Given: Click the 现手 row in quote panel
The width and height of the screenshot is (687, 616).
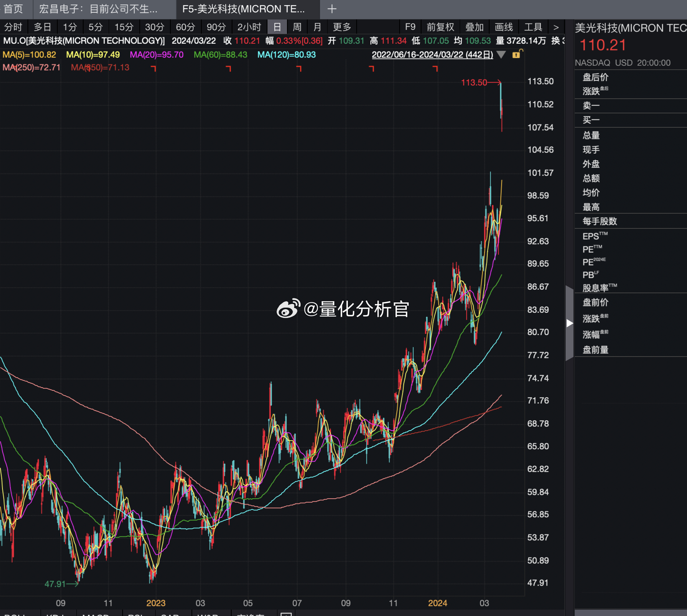Looking at the screenshot, I should click(x=631, y=150).
